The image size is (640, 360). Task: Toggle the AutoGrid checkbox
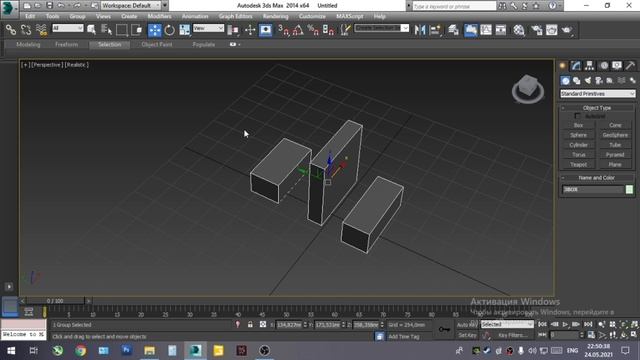pyautogui.click(x=577, y=116)
